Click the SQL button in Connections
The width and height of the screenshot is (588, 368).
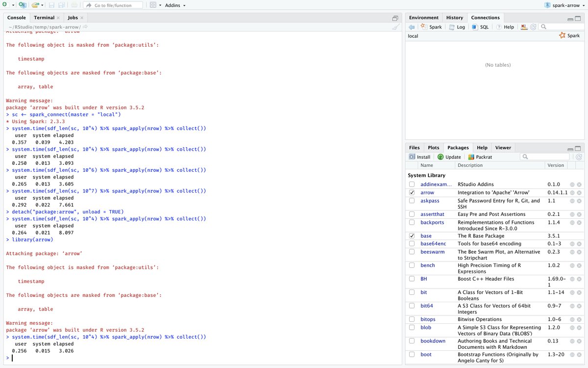coord(480,27)
